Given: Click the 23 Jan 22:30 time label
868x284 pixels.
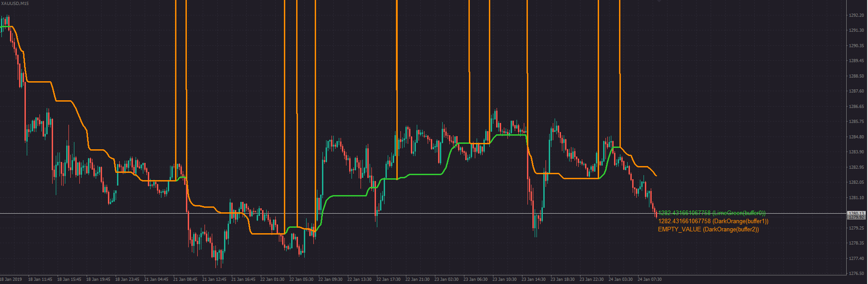Looking at the screenshot, I should [x=591, y=279].
